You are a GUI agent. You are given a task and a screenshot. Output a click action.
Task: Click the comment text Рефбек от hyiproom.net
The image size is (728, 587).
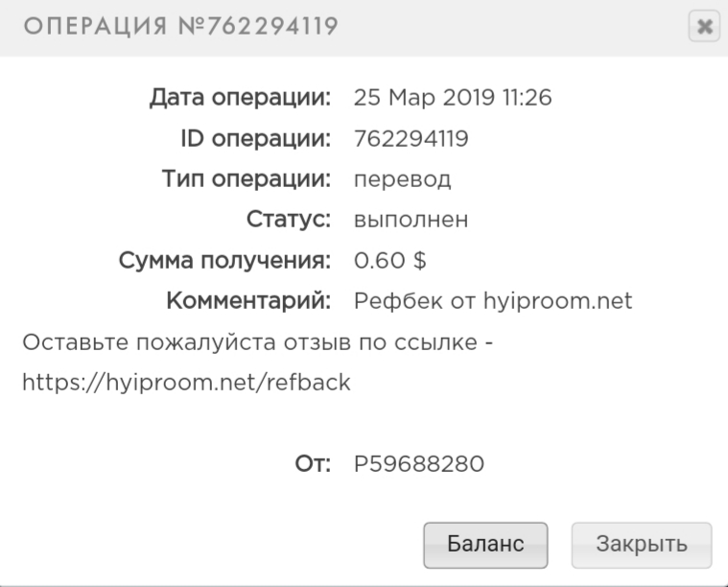pyautogui.click(x=493, y=301)
